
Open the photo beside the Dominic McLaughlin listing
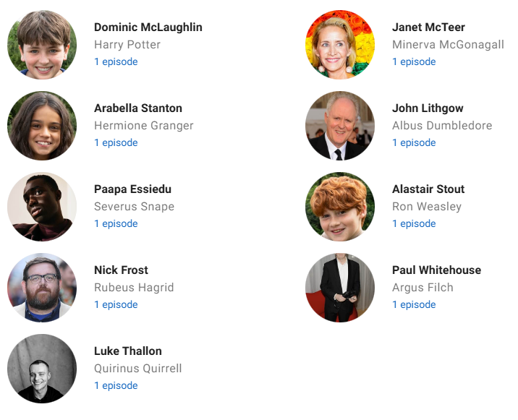(42, 45)
